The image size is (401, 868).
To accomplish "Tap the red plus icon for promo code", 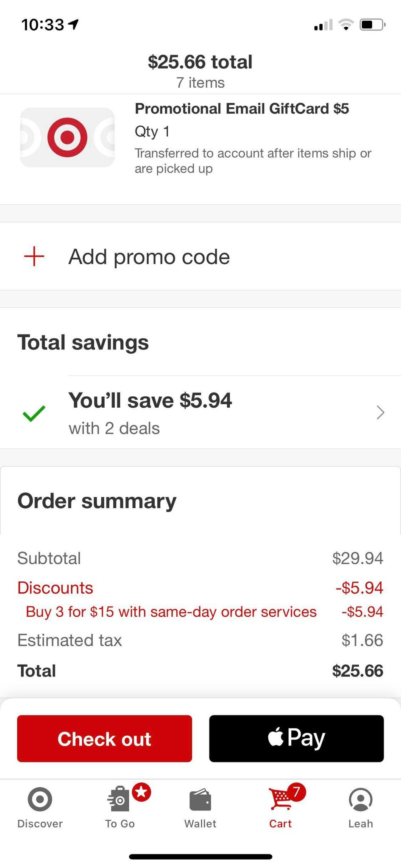I will [x=34, y=256].
